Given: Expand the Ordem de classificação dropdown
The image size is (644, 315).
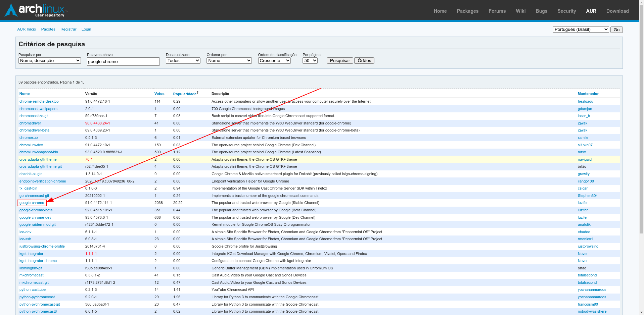Looking at the screenshot, I should (x=274, y=61).
